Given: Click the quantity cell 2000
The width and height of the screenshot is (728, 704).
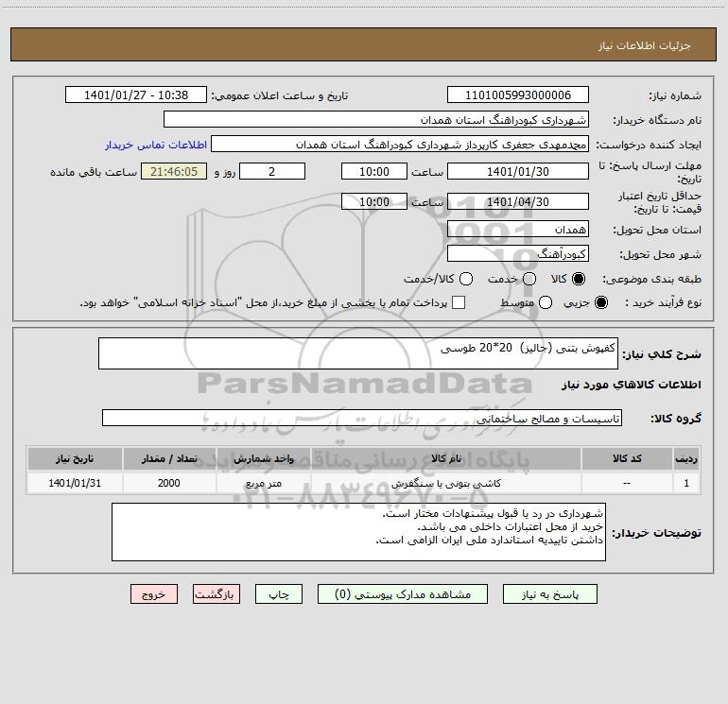Looking at the screenshot, I should point(169,483).
